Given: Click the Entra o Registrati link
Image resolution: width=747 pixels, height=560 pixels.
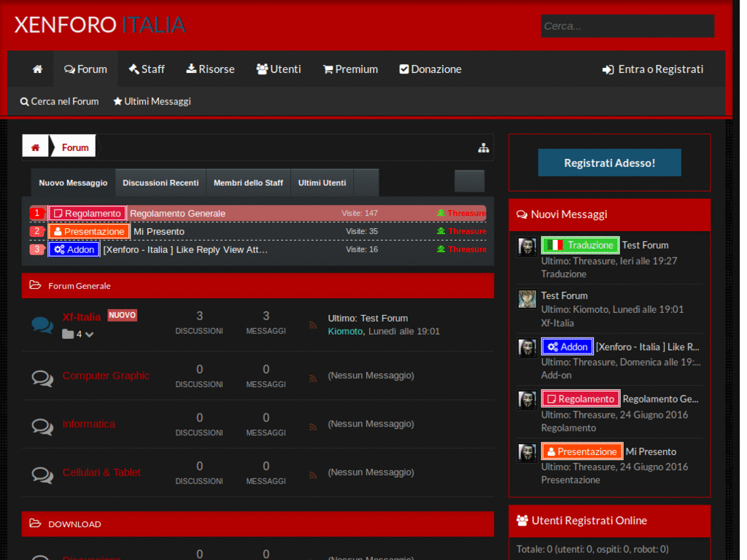Looking at the screenshot, I should [x=654, y=69].
